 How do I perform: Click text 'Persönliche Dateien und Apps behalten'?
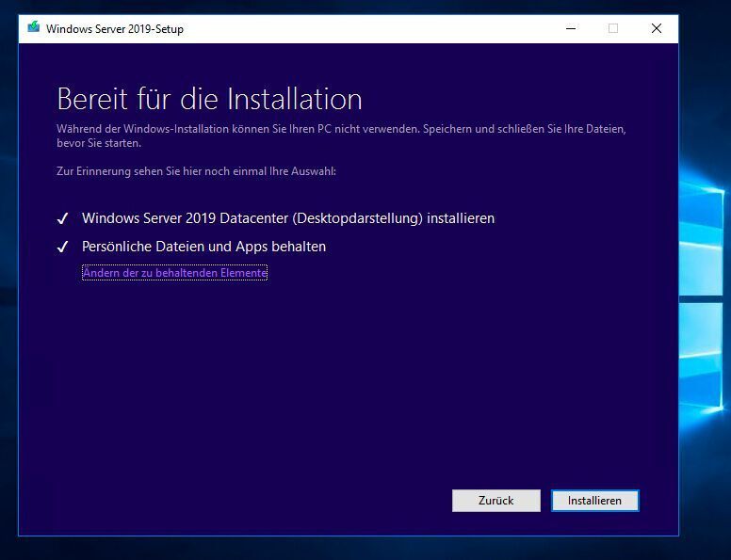pos(203,247)
